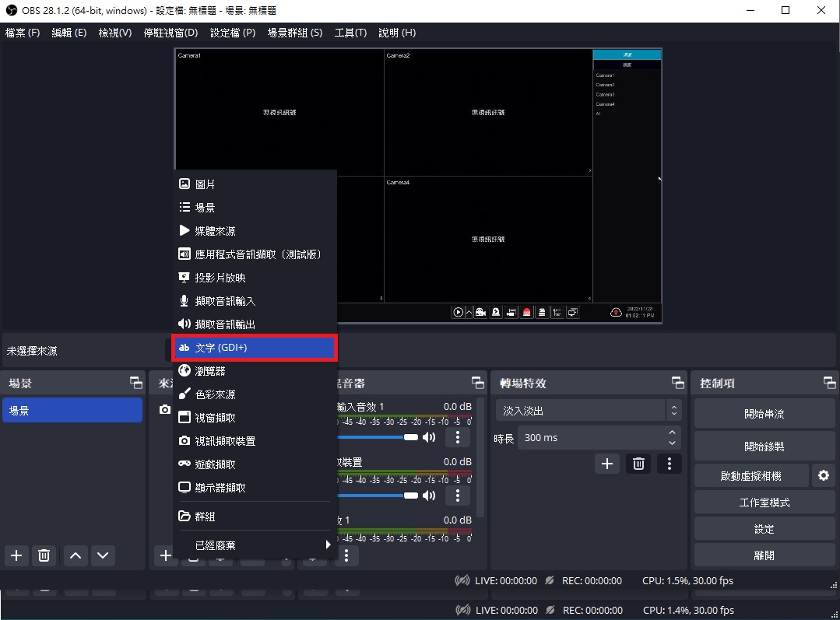The height and width of the screenshot is (620, 840).
Task: Add 應用程式音訊擷取（測試版）source
Action: point(255,254)
